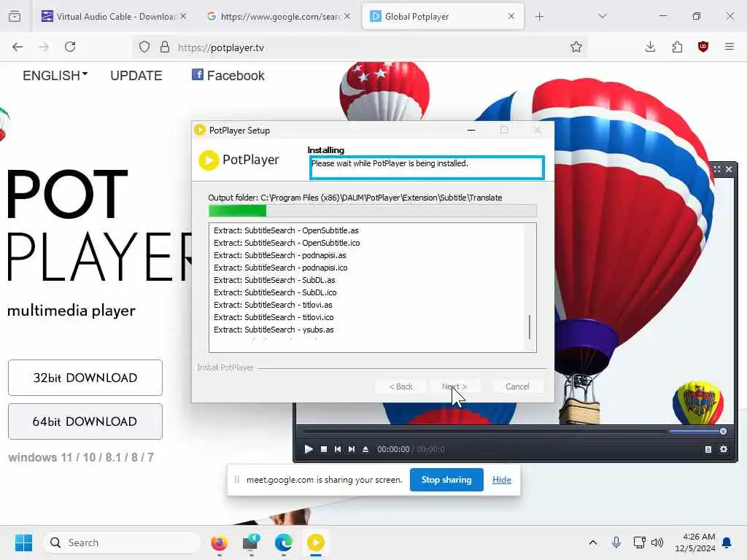Image resolution: width=747 pixels, height=560 pixels.
Task: Open a new browser tab
Action: tap(539, 17)
